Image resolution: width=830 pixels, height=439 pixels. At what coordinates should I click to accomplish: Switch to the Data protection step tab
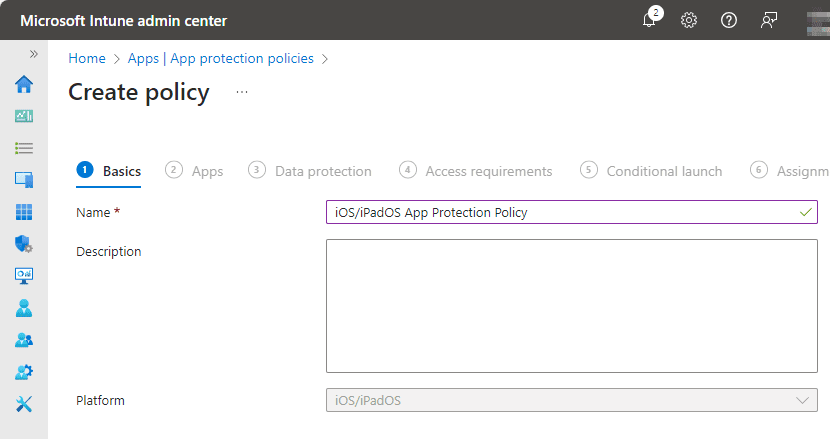322,171
